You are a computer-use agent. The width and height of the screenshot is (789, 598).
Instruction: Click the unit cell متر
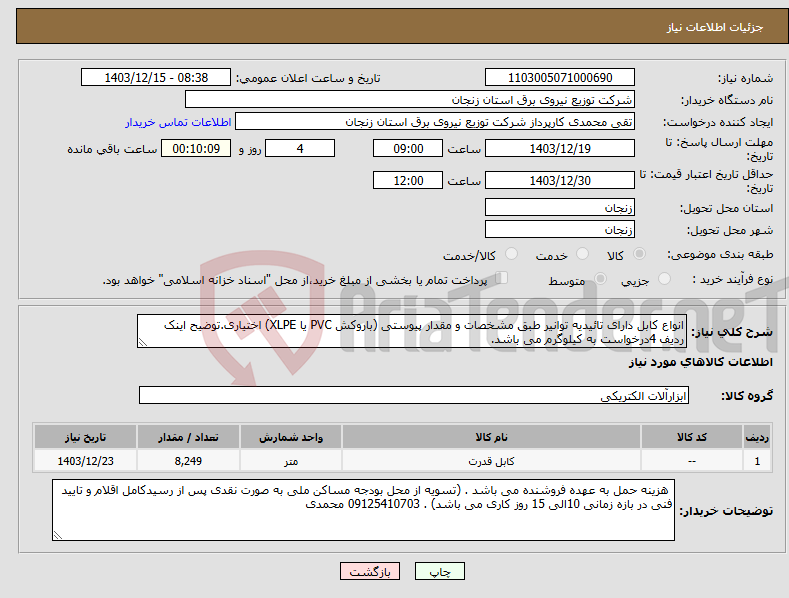(x=291, y=461)
